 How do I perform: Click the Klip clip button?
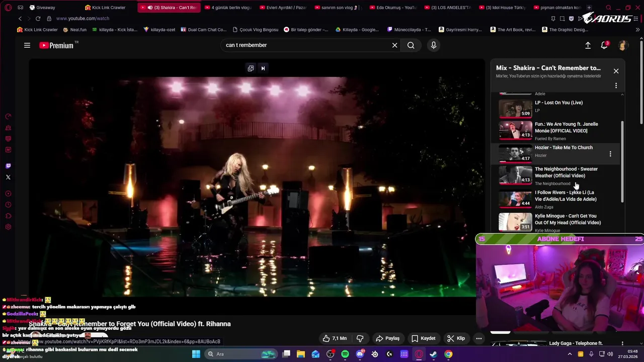tap(456, 338)
